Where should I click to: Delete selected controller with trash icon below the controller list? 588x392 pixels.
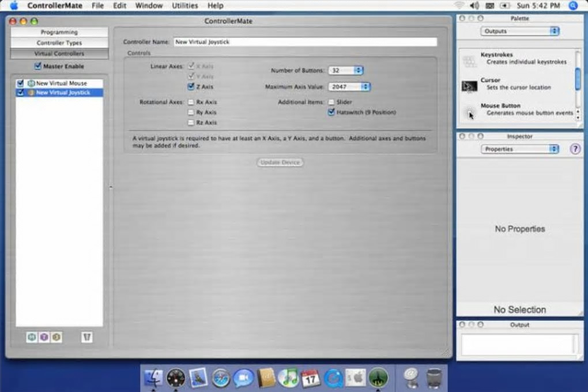click(87, 337)
